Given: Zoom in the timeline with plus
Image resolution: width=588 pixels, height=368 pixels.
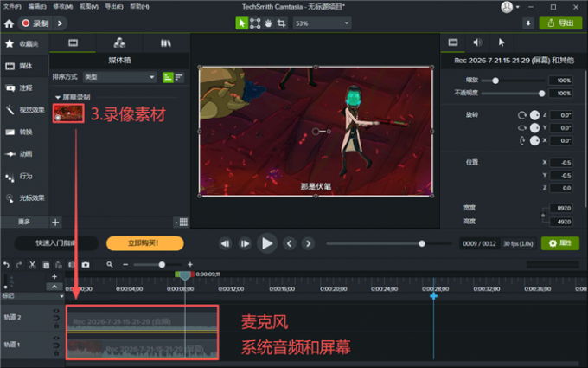Looking at the screenshot, I should [x=190, y=265].
